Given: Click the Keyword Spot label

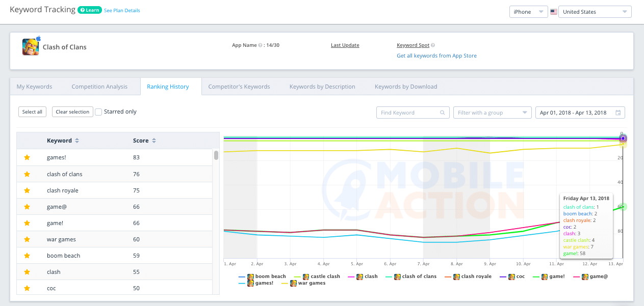Looking at the screenshot, I should point(413,45).
